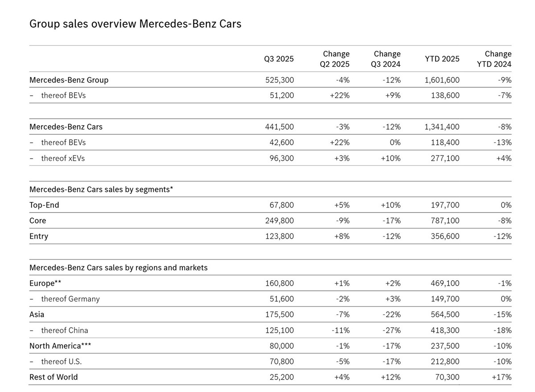Viewport: 535px width, 392px height.
Task: Select the YTD 2025 column header
Action: [x=442, y=59]
